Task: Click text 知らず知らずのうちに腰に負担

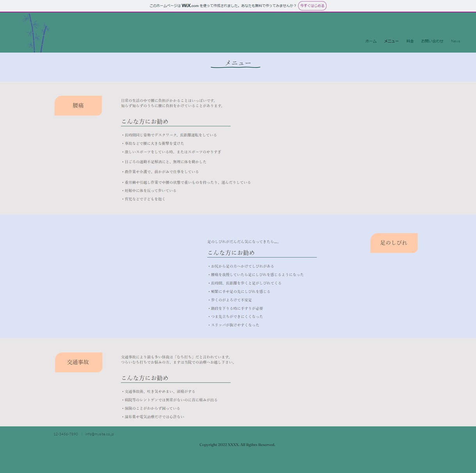Action: (173, 106)
